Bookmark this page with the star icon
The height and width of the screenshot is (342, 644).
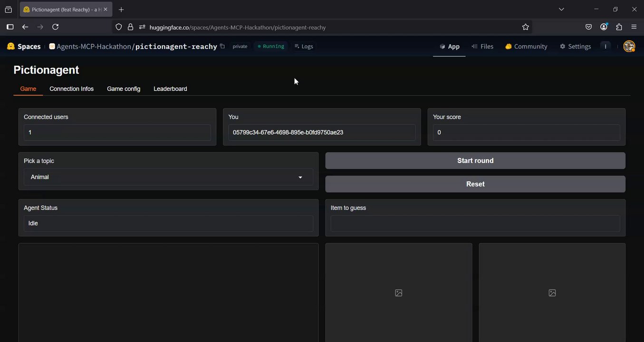[525, 27]
